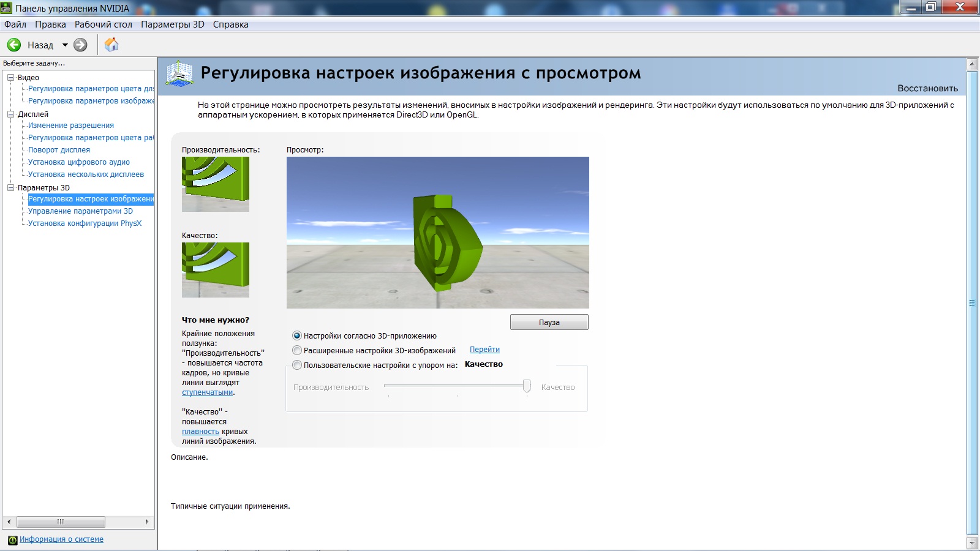Click the page header 3D settings icon
980x551 pixels.
[179, 73]
